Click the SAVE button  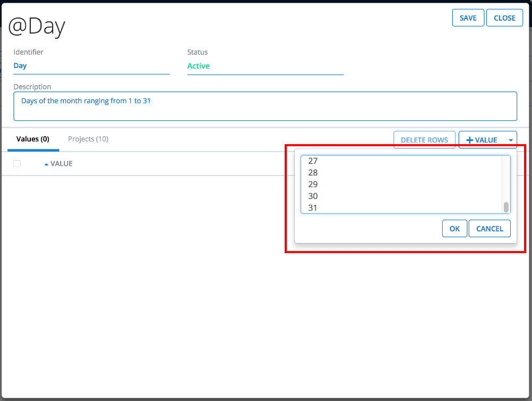468,18
